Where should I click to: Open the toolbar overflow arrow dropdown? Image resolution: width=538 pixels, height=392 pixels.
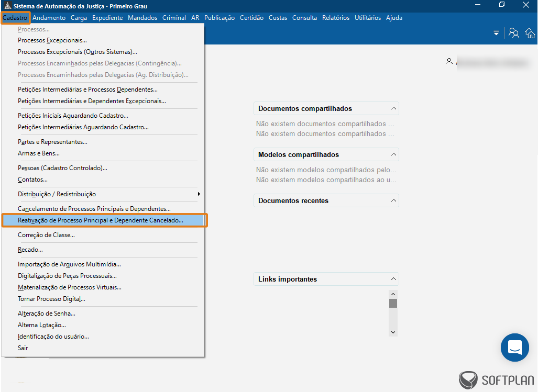[x=496, y=33]
